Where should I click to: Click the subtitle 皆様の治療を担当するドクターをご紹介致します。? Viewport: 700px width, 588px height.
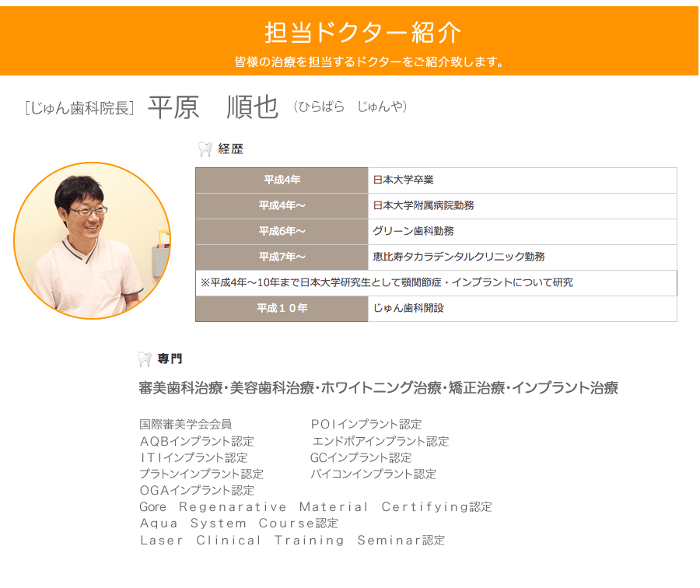369,61
